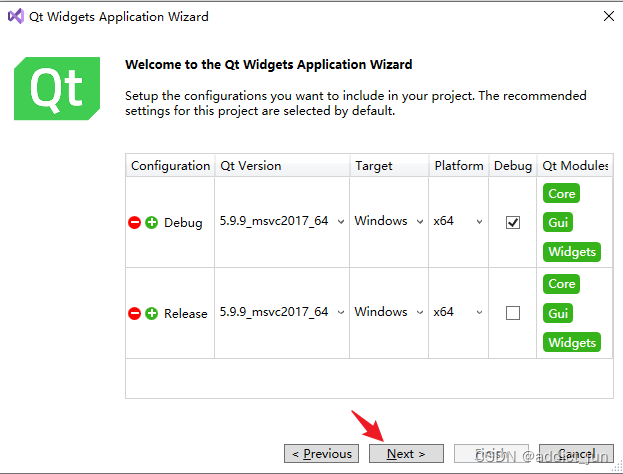623x474 pixels.
Task: Click the Debug configuration name cell
Action: (x=183, y=222)
